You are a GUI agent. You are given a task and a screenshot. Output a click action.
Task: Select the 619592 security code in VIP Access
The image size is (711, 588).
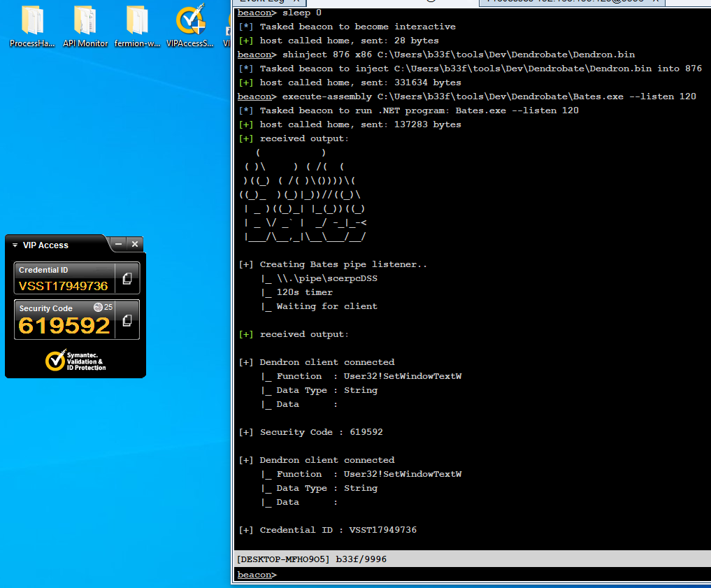pos(64,326)
